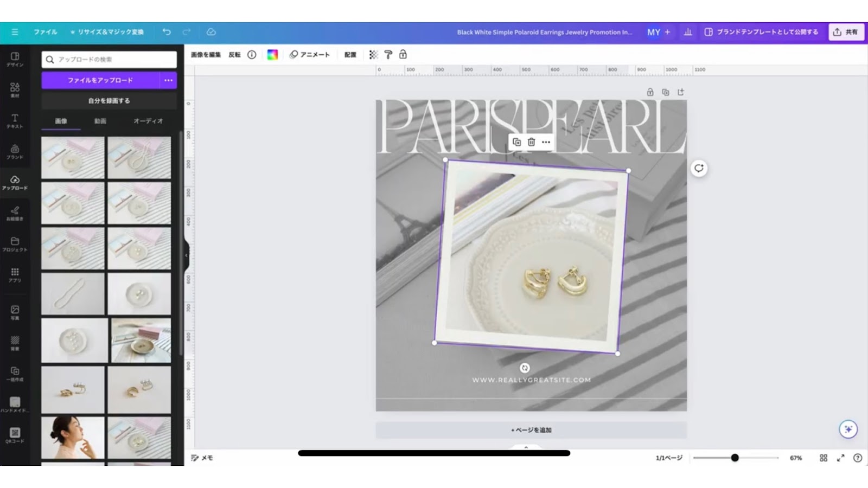Undo the last action
This screenshot has width=868, height=488.
(x=167, y=32)
